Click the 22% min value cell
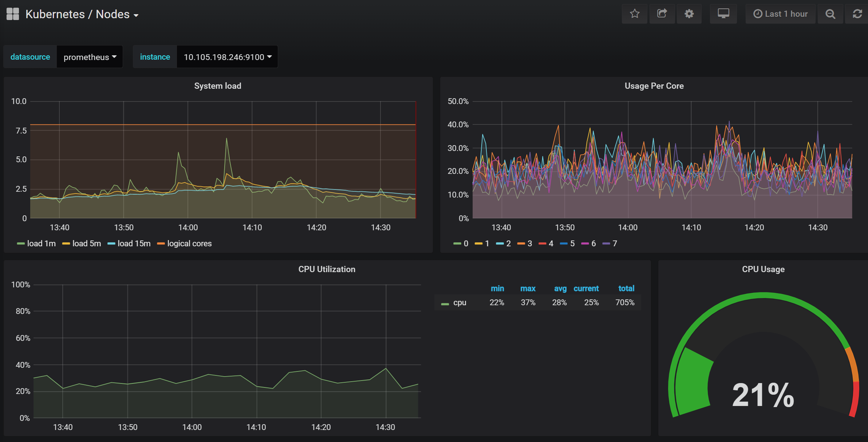 point(497,303)
